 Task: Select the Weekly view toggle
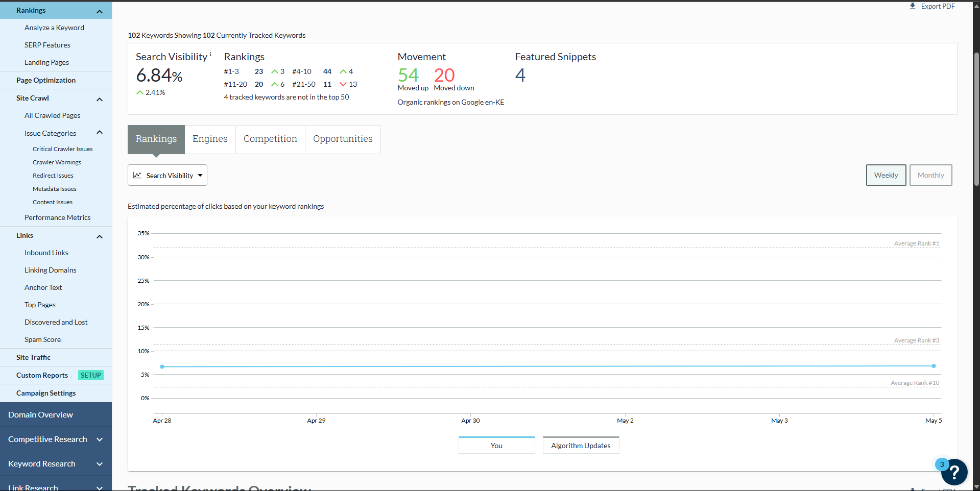(x=886, y=175)
